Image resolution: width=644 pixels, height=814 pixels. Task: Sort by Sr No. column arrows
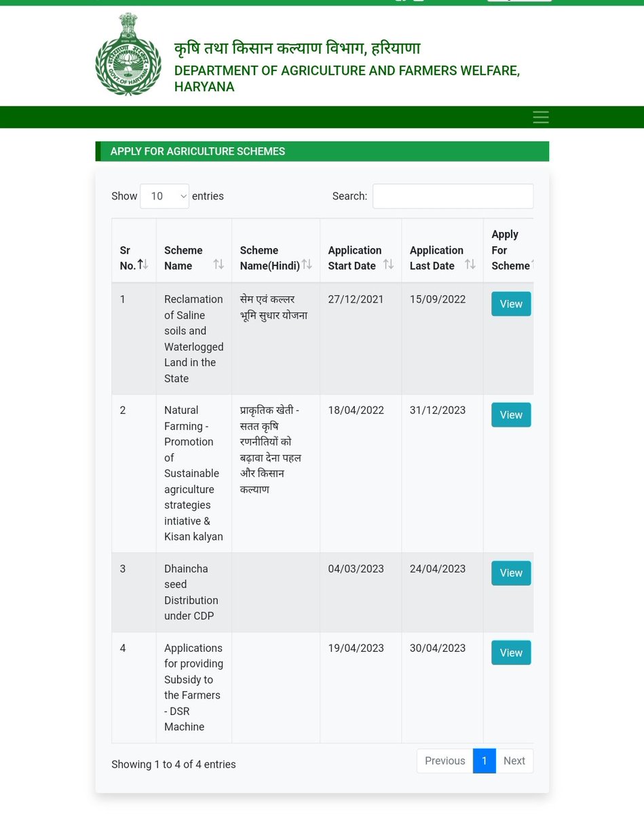point(143,264)
